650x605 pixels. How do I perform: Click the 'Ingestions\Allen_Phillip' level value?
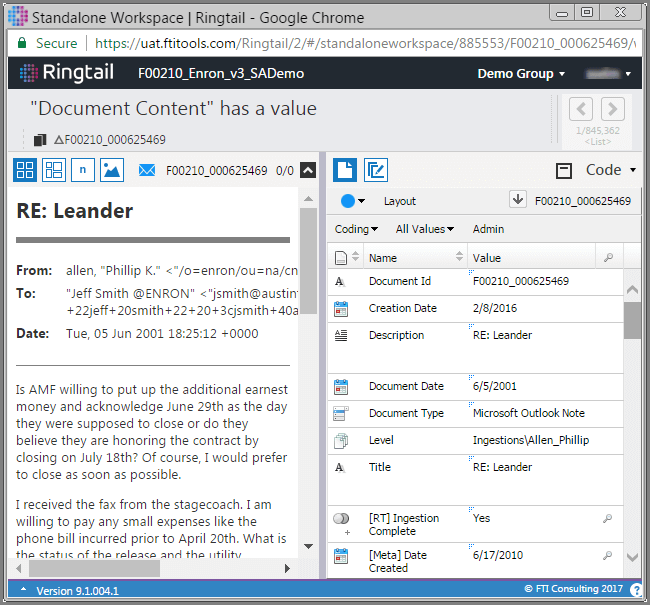(x=531, y=440)
